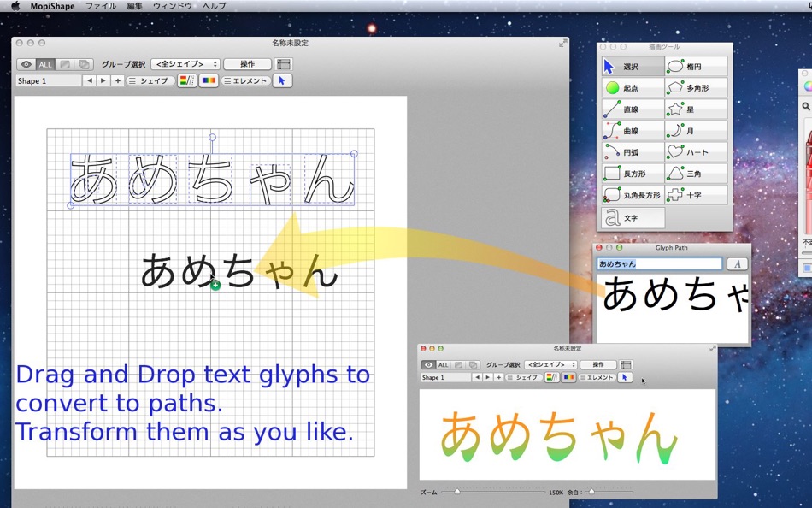Open stroke and fill color settings in lower window
The height and width of the screenshot is (508, 812).
click(x=552, y=377)
